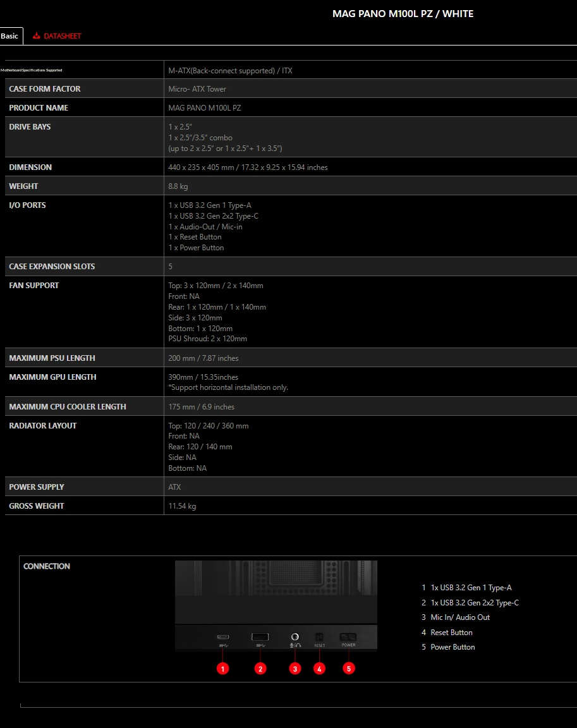
Task: Select 'Top: 120 / 240 / 360 mm' radiator line
Action: pyautogui.click(x=209, y=426)
